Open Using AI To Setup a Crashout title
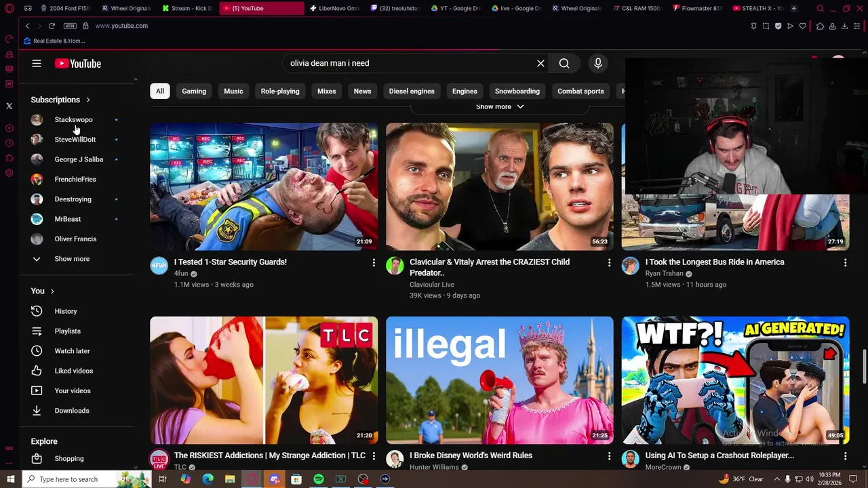The image size is (868, 488). (719, 455)
